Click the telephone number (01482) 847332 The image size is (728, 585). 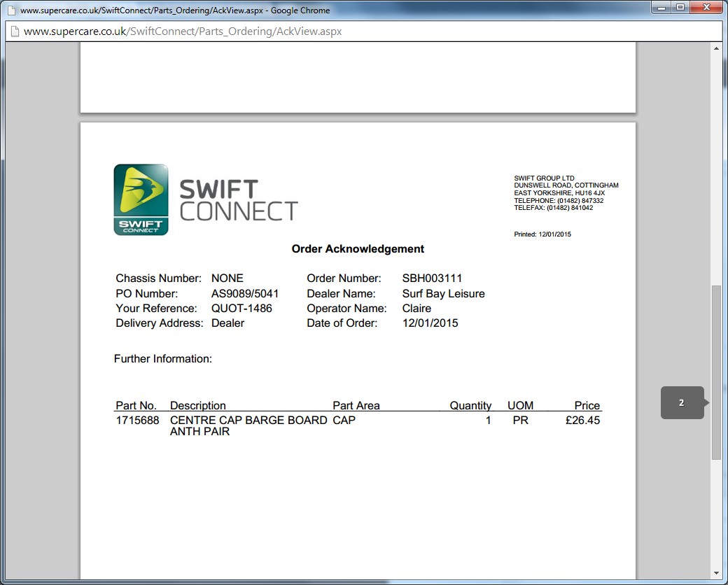click(x=580, y=201)
